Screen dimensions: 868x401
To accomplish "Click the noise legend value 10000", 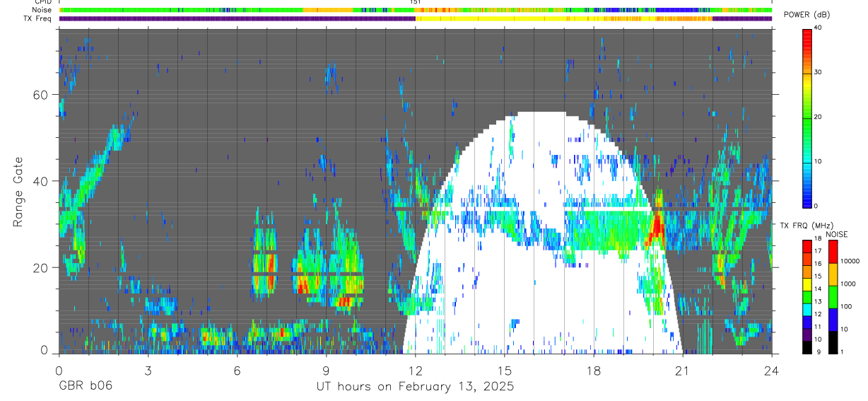I will 850,261.
